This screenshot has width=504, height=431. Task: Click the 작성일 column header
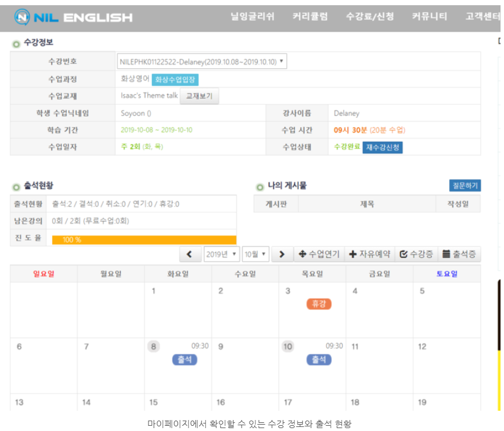coord(458,204)
